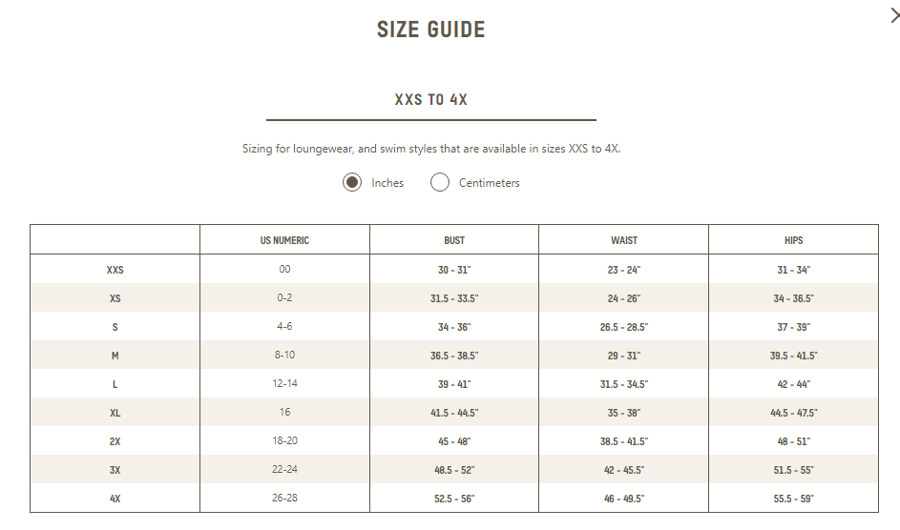900x530 pixels.
Task: Click the Centimeters label text
Action: coord(489,183)
